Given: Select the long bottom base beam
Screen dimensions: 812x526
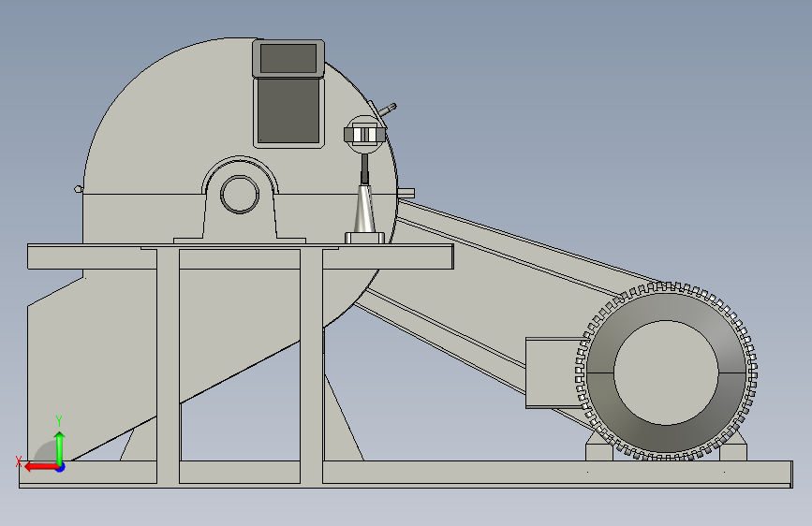Looking at the screenshot, I should pos(406,474).
